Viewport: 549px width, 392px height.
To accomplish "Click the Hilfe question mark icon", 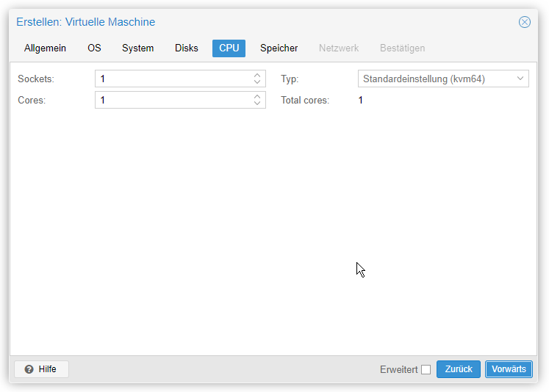I will click(x=29, y=369).
